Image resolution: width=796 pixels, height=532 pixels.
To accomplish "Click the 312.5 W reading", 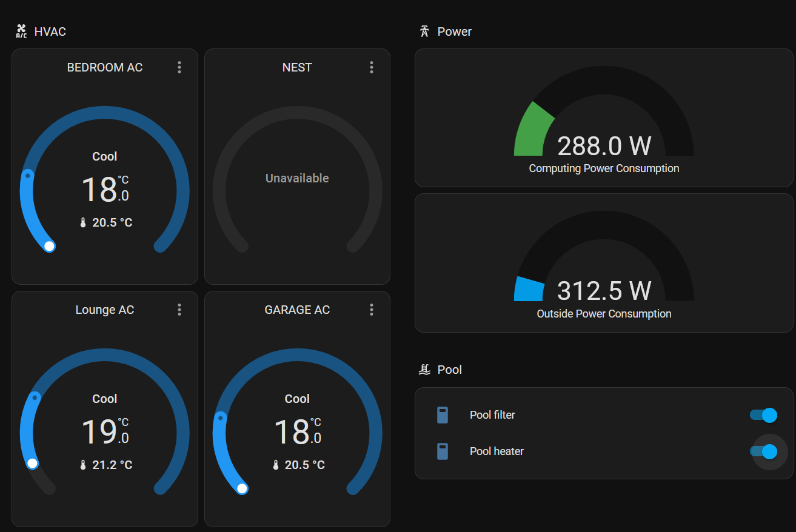I will 604,291.
